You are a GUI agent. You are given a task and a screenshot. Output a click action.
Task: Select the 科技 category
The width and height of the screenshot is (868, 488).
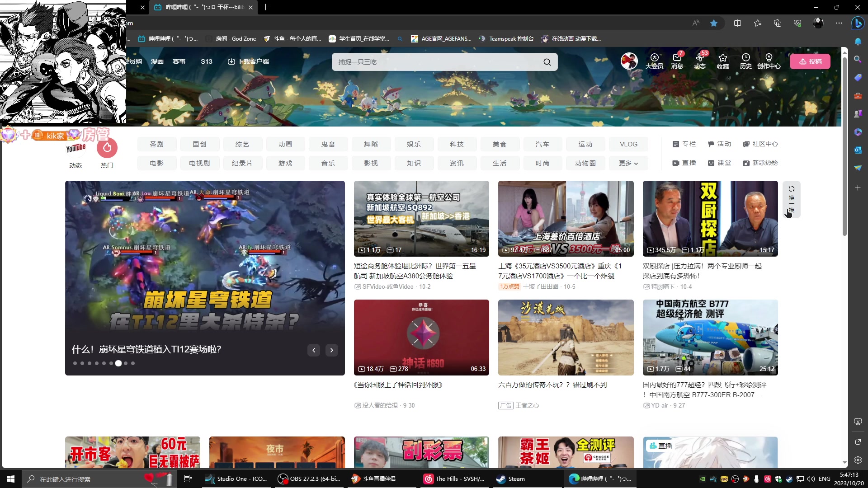pos(457,144)
